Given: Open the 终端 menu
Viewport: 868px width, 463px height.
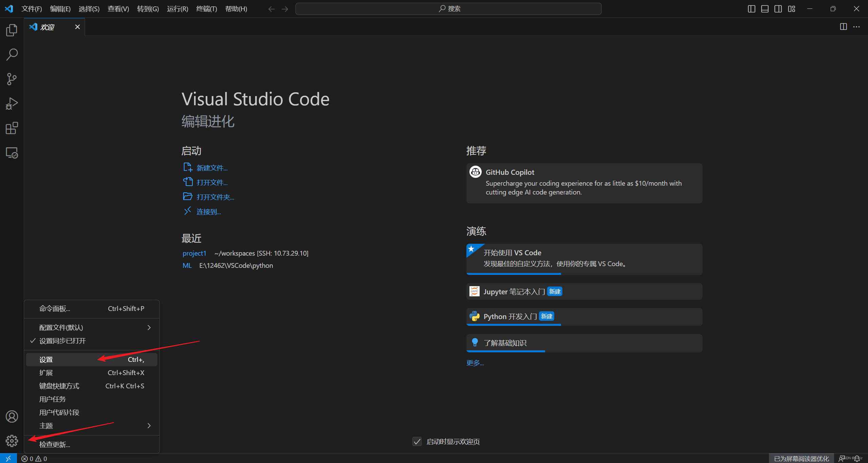Looking at the screenshot, I should tap(206, 8).
